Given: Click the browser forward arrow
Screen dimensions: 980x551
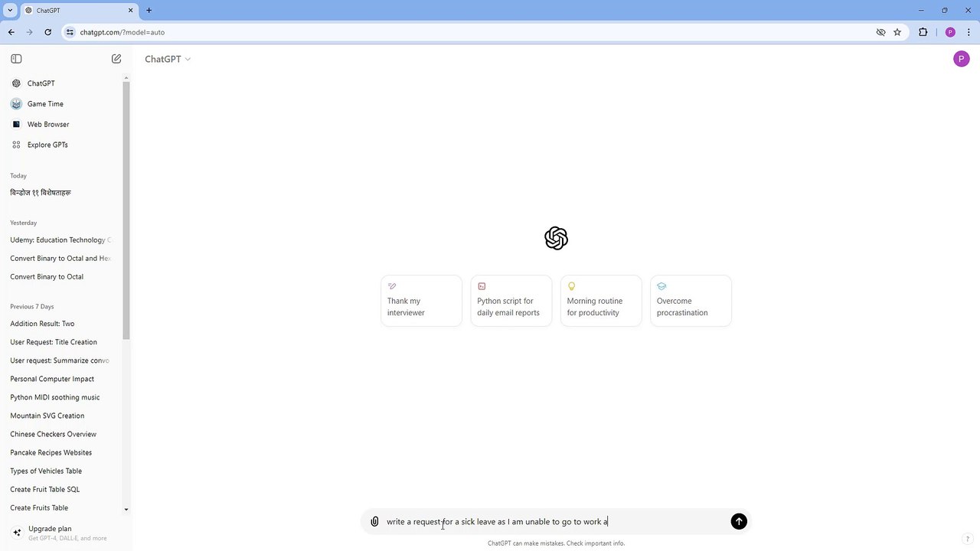Looking at the screenshot, I should pyautogui.click(x=30, y=32).
